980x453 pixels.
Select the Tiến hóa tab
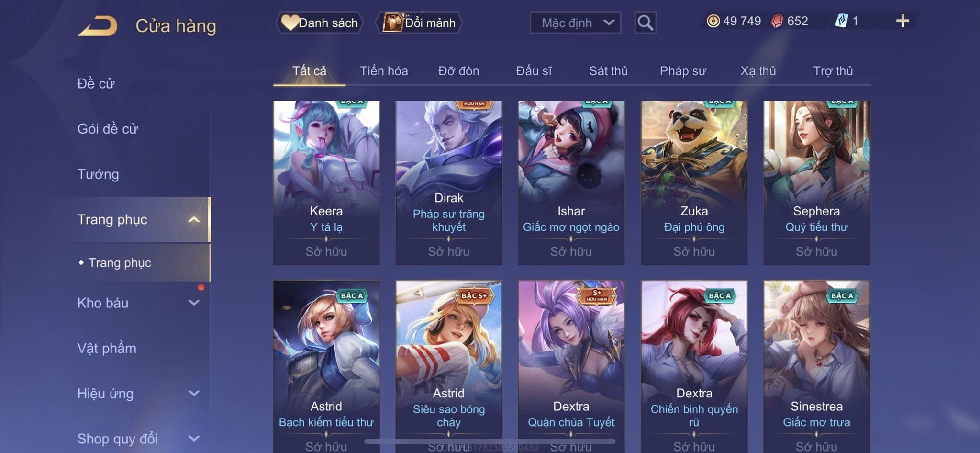[384, 71]
